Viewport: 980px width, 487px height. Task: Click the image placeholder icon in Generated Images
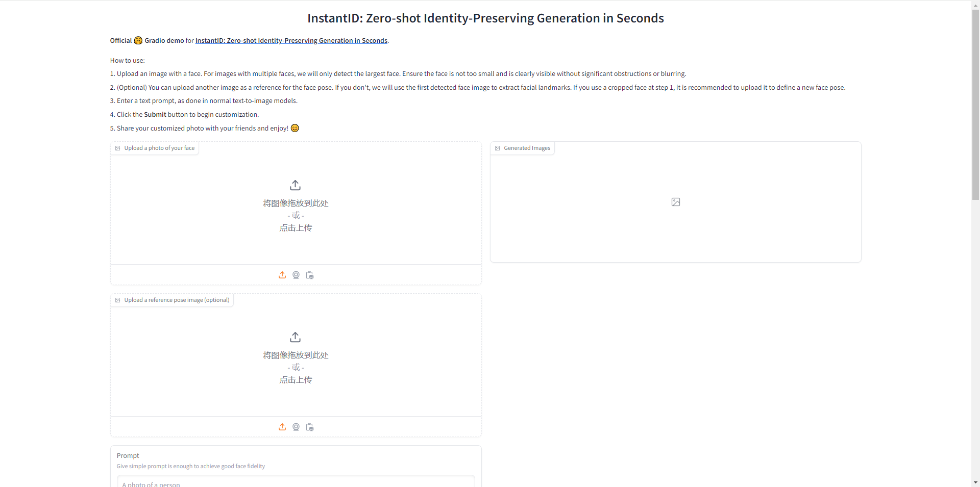pyautogui.click(x=676, y=202)
